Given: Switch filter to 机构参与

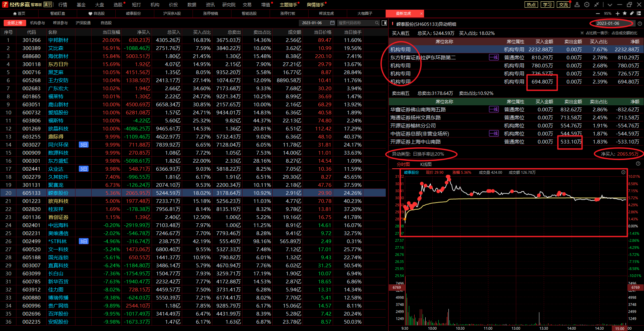Looking at the screenshot, I should [37, 23].
